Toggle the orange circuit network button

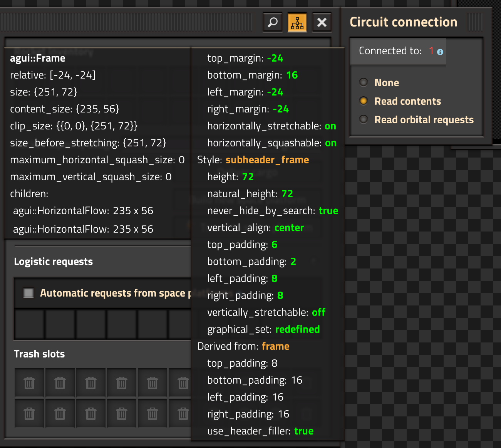pos(297,22)
